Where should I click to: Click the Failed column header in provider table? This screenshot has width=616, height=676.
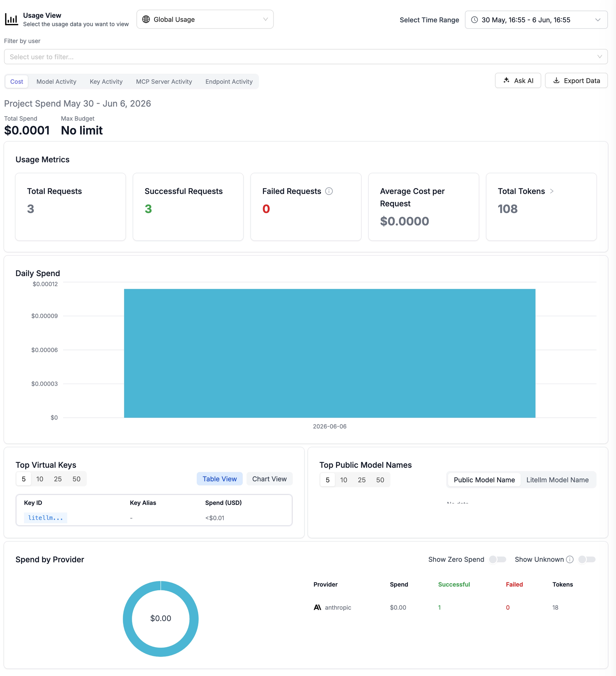click(514, 584)
